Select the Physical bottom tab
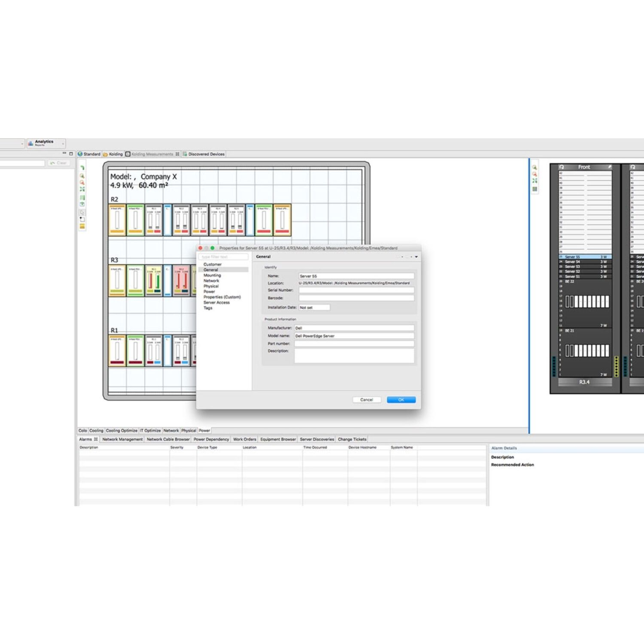The width and height of the screenshot is (644, 644). pyautogui.click(x=188, y=431)
